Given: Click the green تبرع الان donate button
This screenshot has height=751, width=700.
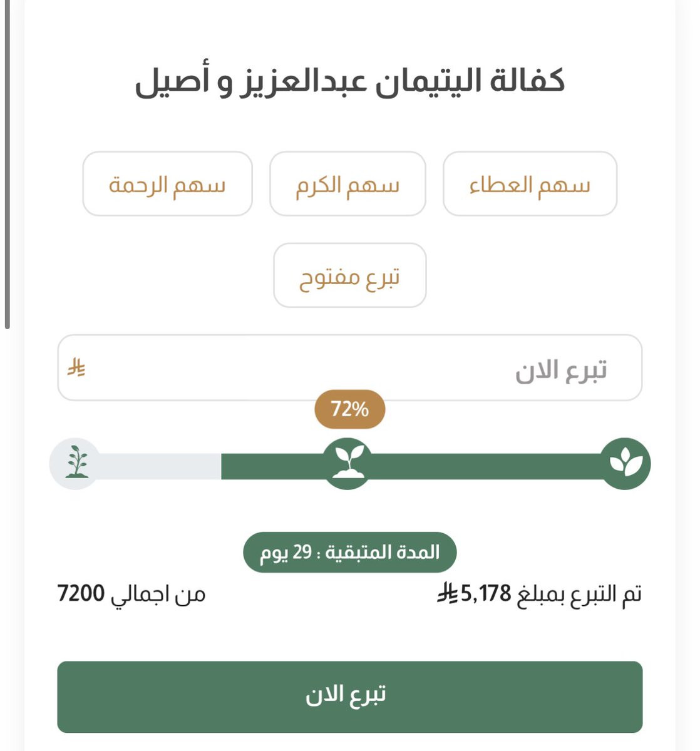Looking at the screenshot, I should (349, 697).
